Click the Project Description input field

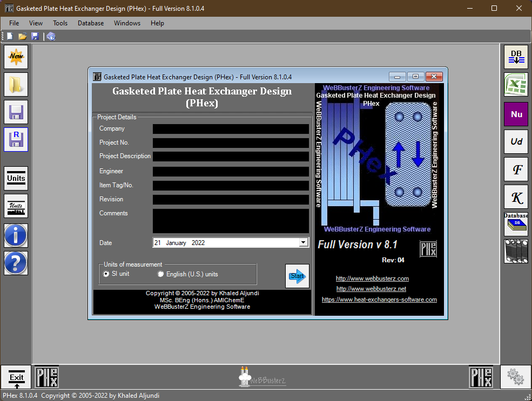pyautogui.click(x=231, y=157)
